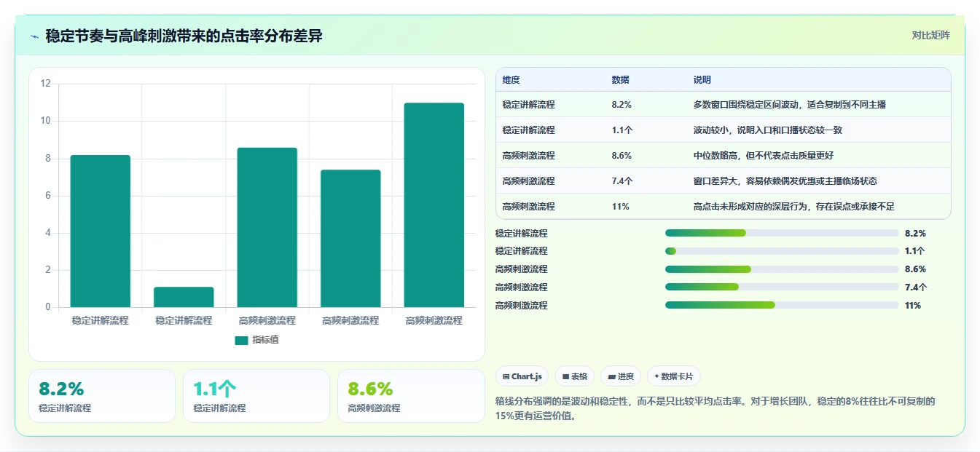
Task: Click the shortest chart bar, value 1.1
Action: pos(184,297)
